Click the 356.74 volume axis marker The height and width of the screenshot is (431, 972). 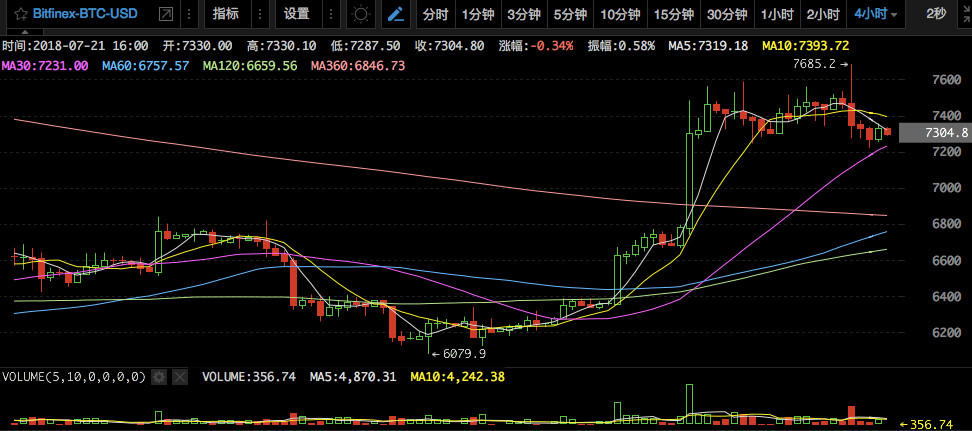926,425
